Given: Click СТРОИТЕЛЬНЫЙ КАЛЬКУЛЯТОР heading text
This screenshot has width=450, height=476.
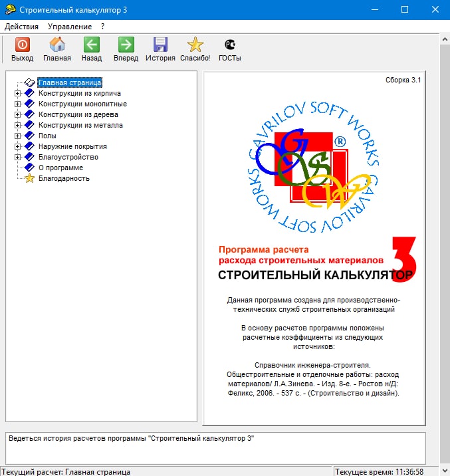Looking at the screenshot, I should tap(315, 275).
